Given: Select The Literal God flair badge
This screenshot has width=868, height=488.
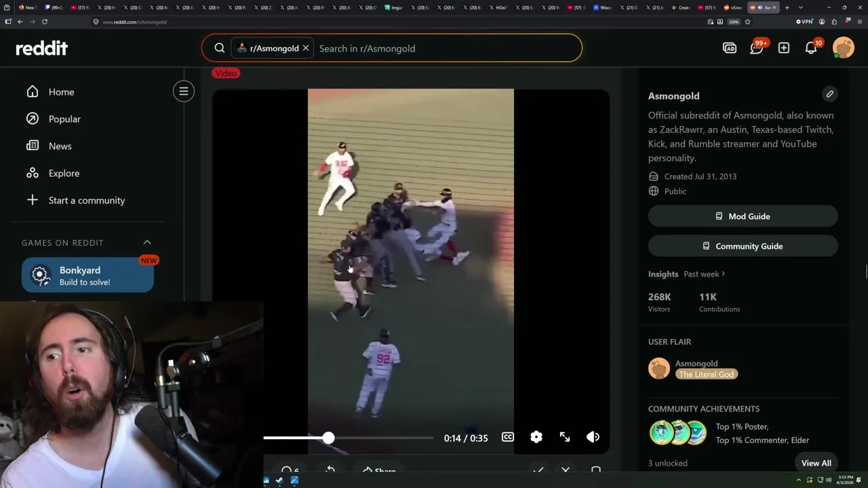Looking at the screenshot, I should point(707,374).
